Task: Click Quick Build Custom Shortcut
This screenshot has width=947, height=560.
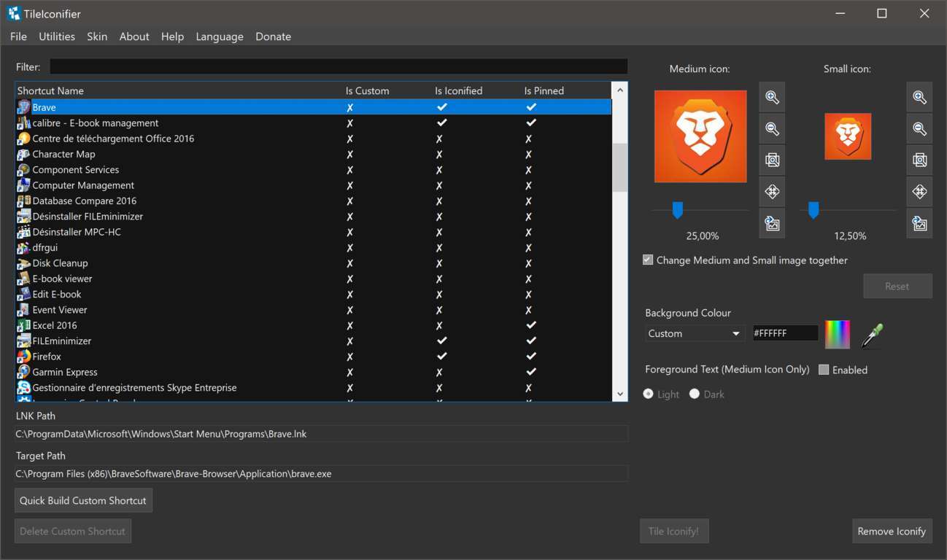Action: (x=83, y=500)
